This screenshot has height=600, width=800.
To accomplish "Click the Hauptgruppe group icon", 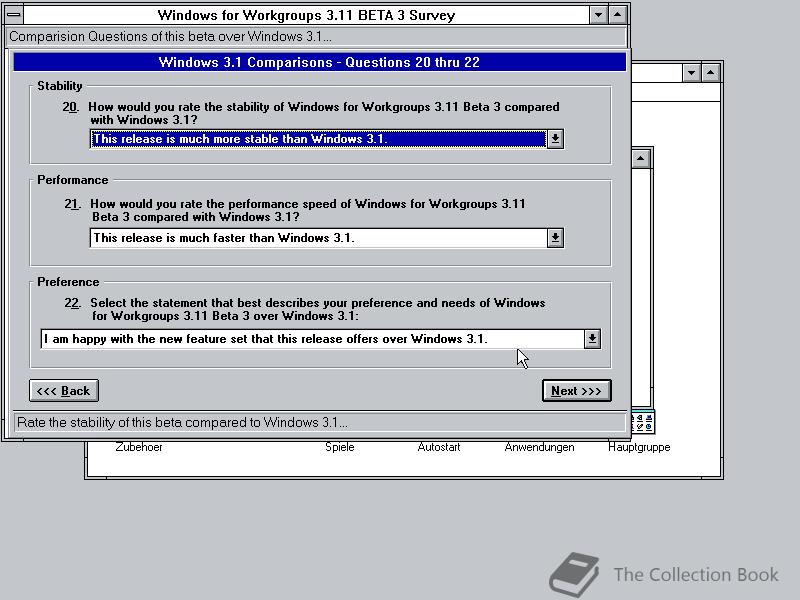I will 643,422.
